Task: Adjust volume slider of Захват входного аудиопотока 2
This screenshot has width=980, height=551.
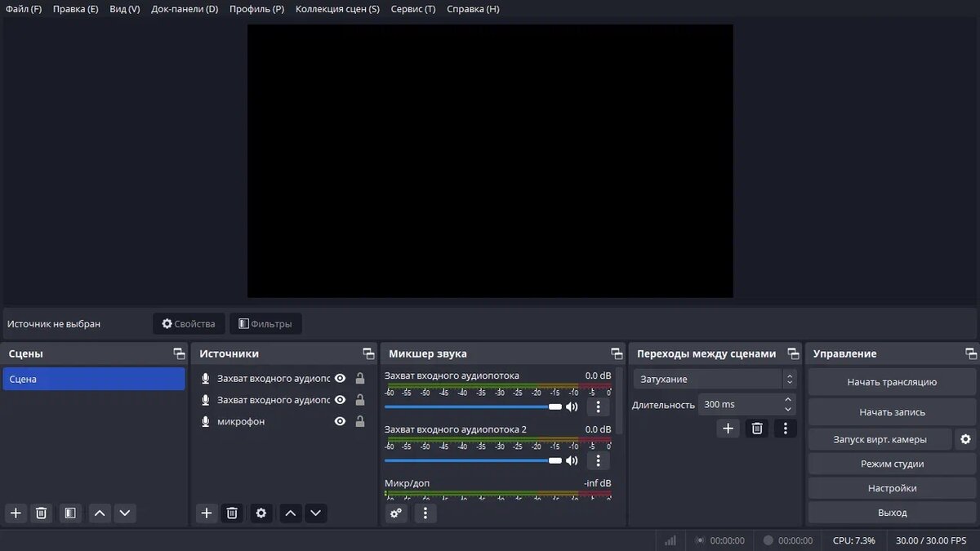Action: [x=473, y=460]
